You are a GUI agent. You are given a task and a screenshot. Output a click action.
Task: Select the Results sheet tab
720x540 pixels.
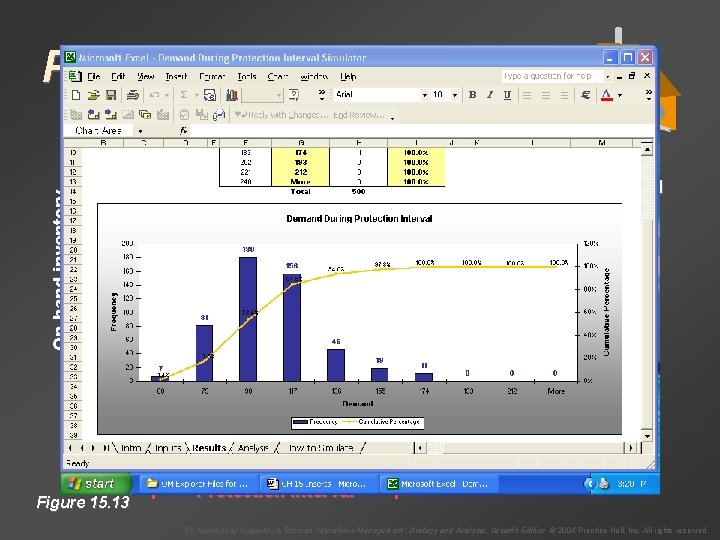209,448
